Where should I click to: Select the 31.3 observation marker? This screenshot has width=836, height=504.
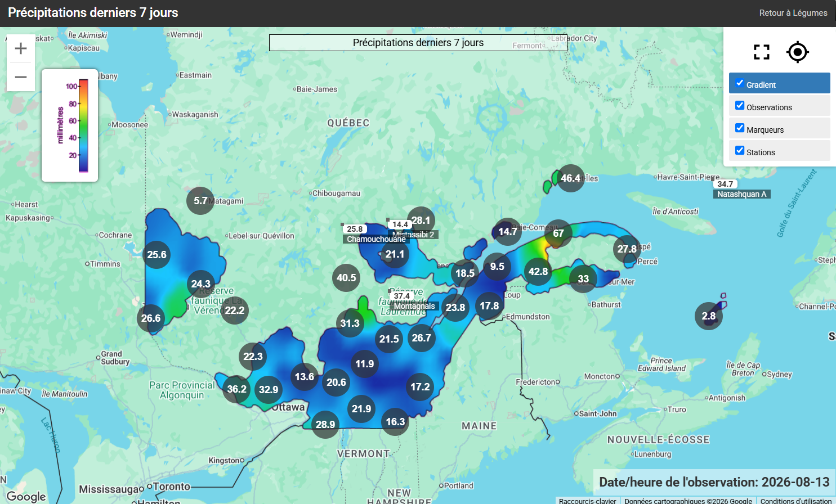350,323
